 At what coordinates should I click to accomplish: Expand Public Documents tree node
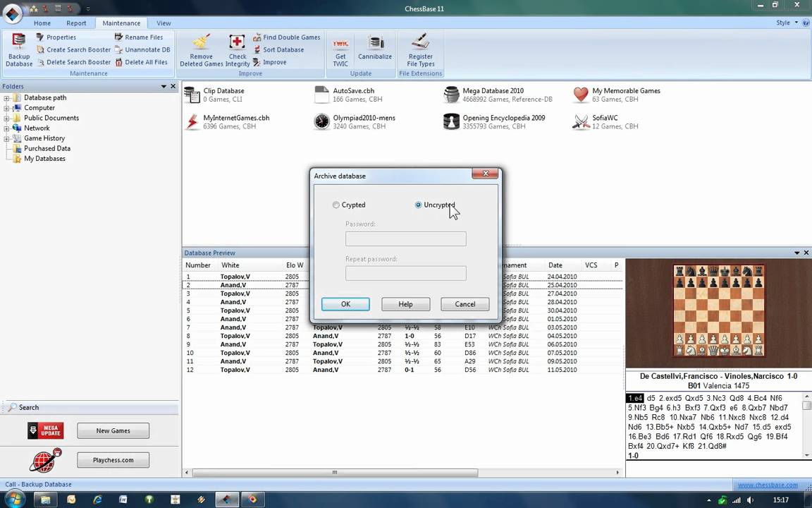tap(7, 119)
